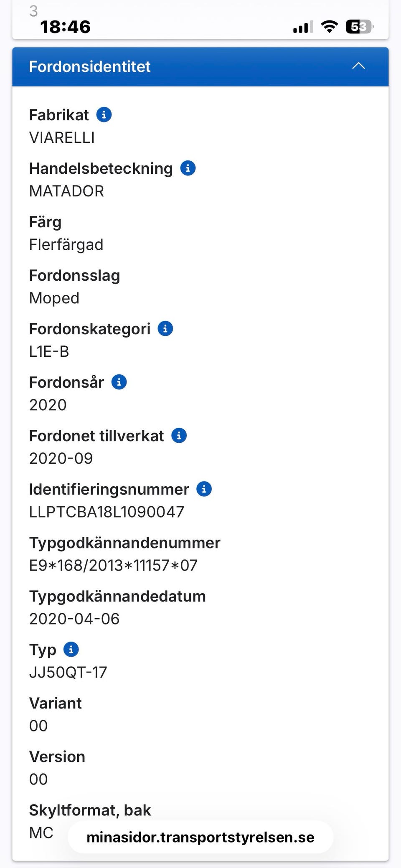Tap the MATADOR model name value

[66, 191]
